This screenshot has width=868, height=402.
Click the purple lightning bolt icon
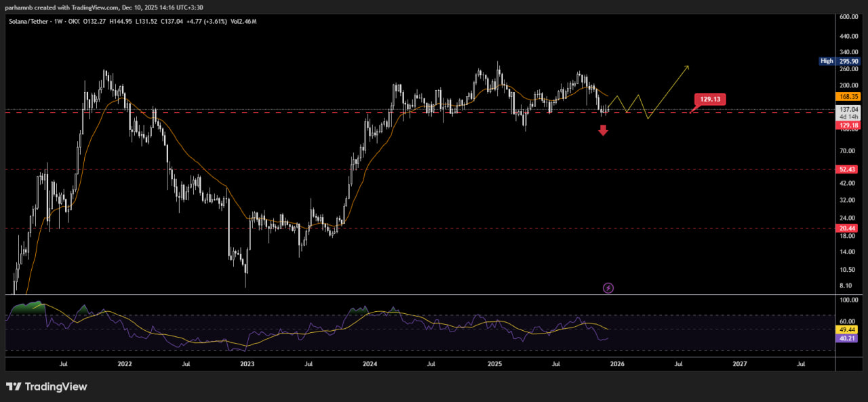(x=608, y=288)
